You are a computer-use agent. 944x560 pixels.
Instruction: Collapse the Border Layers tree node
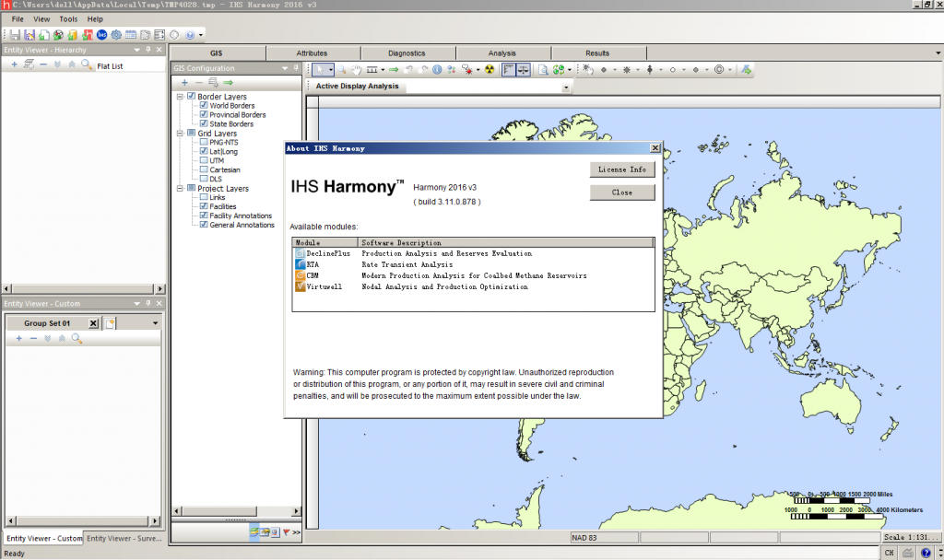click(x=180, y=96)
